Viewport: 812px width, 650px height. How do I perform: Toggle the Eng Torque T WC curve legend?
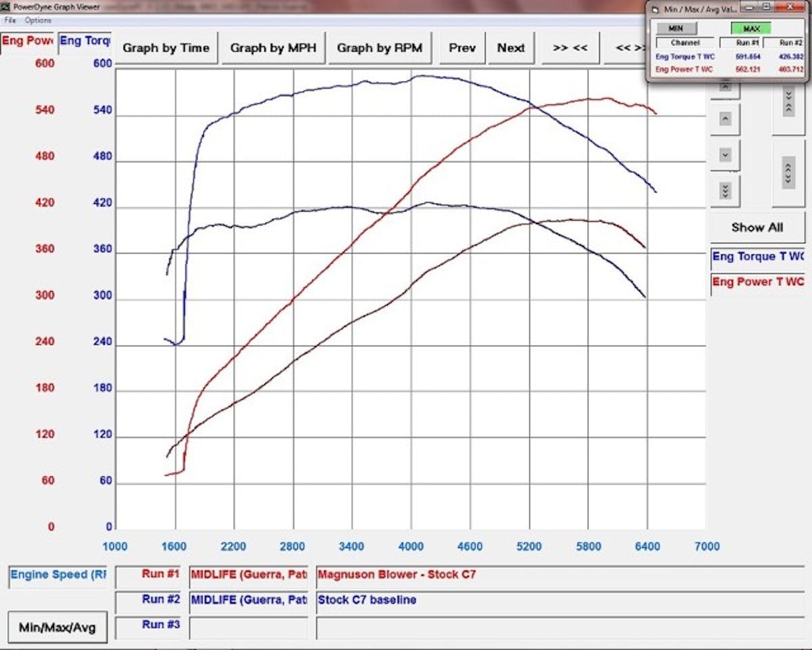pos(757,257)
